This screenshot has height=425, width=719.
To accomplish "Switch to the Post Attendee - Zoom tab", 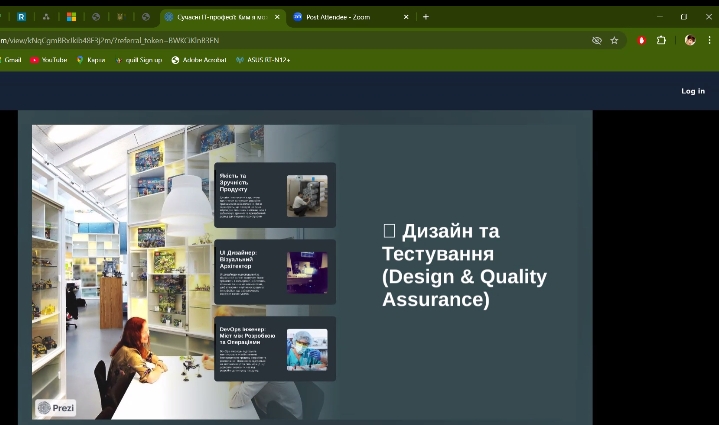I will click(340, 17).
